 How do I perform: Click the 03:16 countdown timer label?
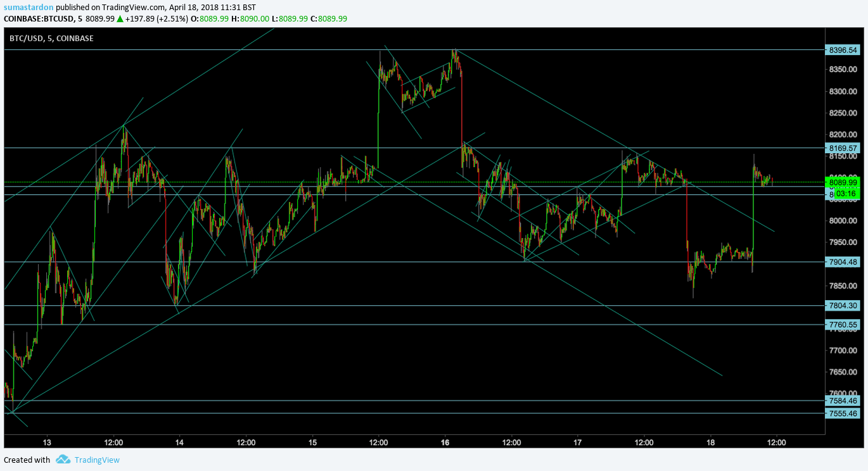(847, 193)
